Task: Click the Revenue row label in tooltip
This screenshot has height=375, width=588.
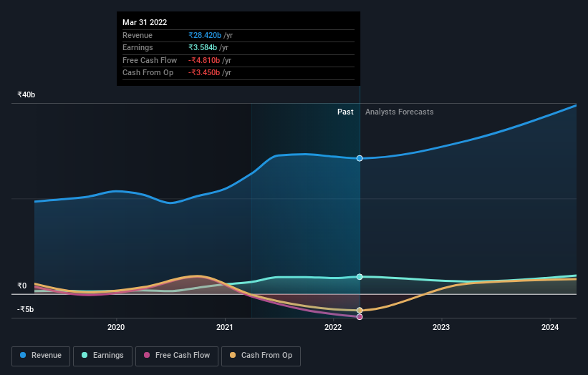Action: (x=138, y=35)
